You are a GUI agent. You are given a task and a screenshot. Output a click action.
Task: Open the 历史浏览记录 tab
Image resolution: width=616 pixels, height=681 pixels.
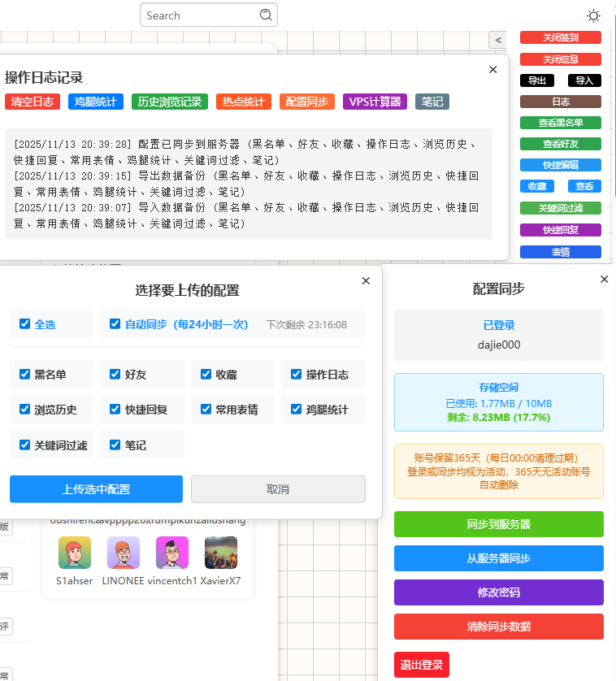click(x=170, y=102)
